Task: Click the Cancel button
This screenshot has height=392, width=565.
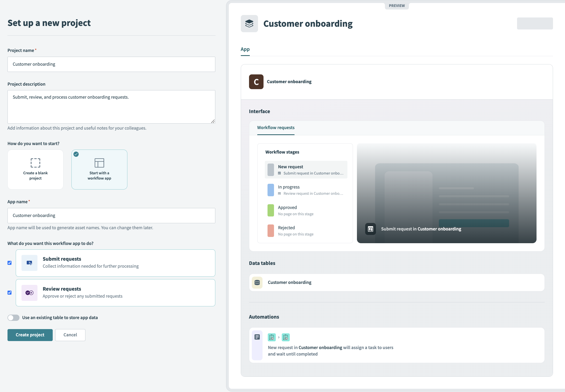Action: click(x=70, y=335)
